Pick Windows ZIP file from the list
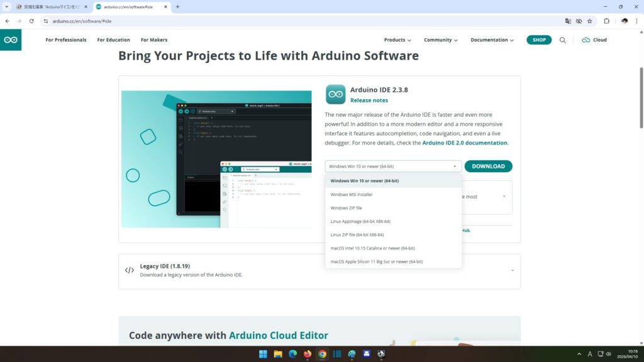 click(x=347, y=208)
